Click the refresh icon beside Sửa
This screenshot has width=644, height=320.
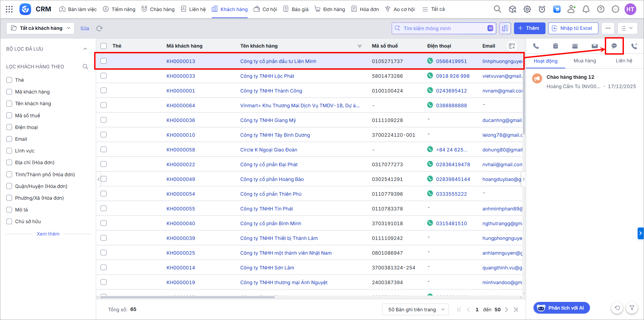[x=99, y=28]
